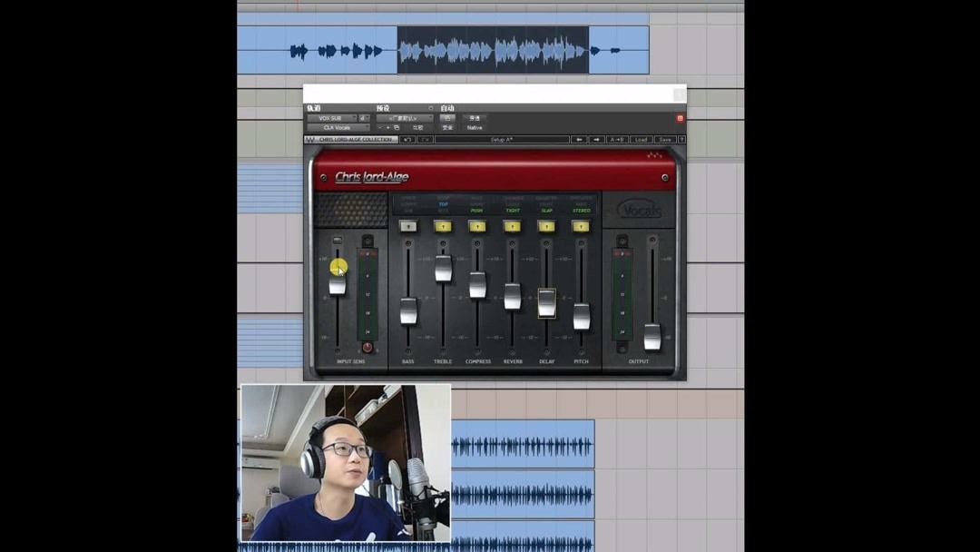Screen dimensions: 980x552
Task: Enable the 自动 automation write button
Action: point(448,118)
